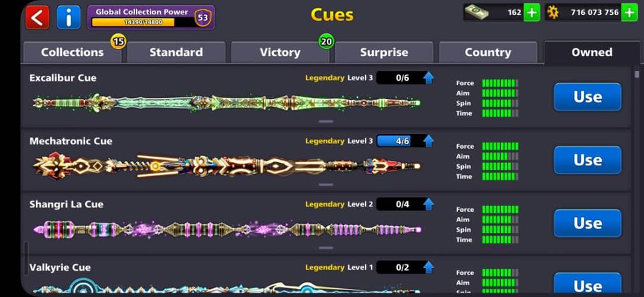644x297 pixels.
Task: Add cash with green plus beside 162
Action: 532,13
